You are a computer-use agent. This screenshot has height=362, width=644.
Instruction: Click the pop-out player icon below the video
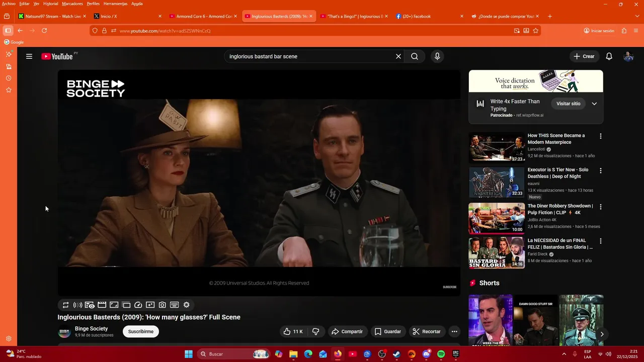[126, 305]
